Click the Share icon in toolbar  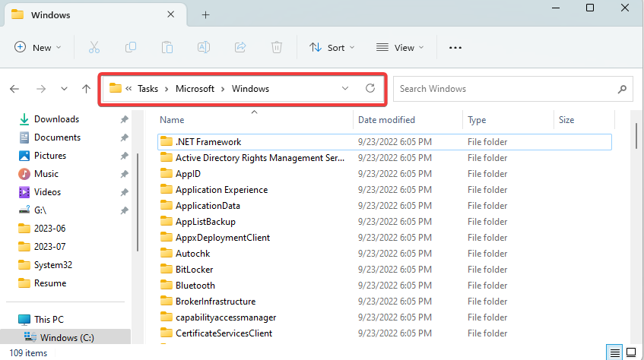pyautogui.click(x=240, y=48)
